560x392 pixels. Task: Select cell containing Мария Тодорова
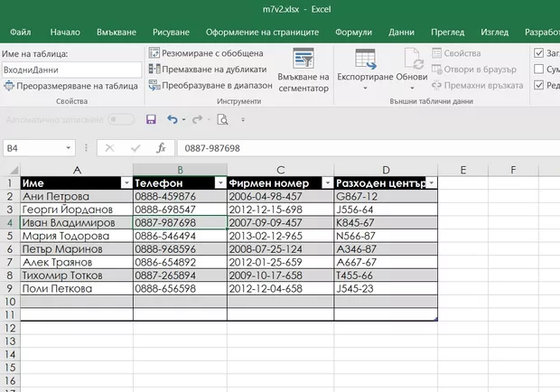coord(76,235)
